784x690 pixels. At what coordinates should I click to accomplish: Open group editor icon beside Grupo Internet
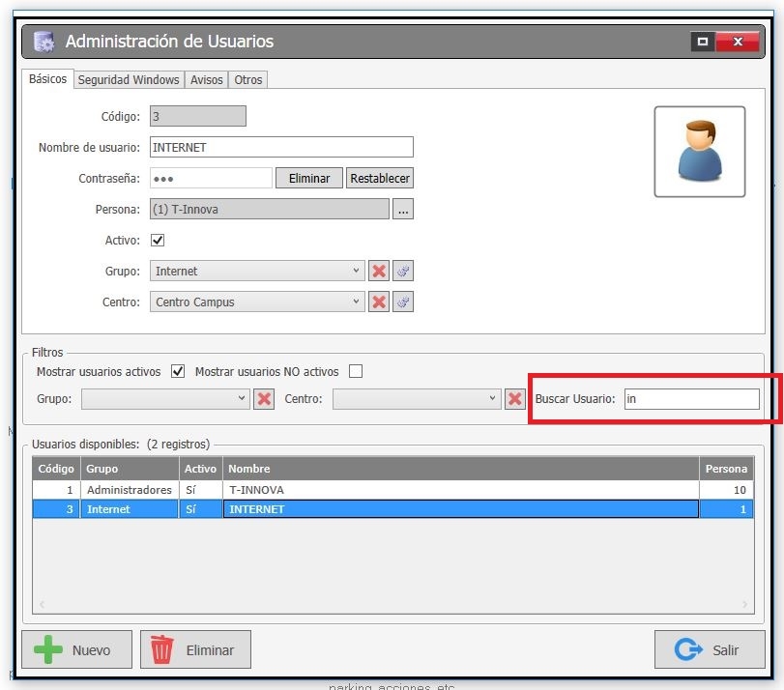403,271
